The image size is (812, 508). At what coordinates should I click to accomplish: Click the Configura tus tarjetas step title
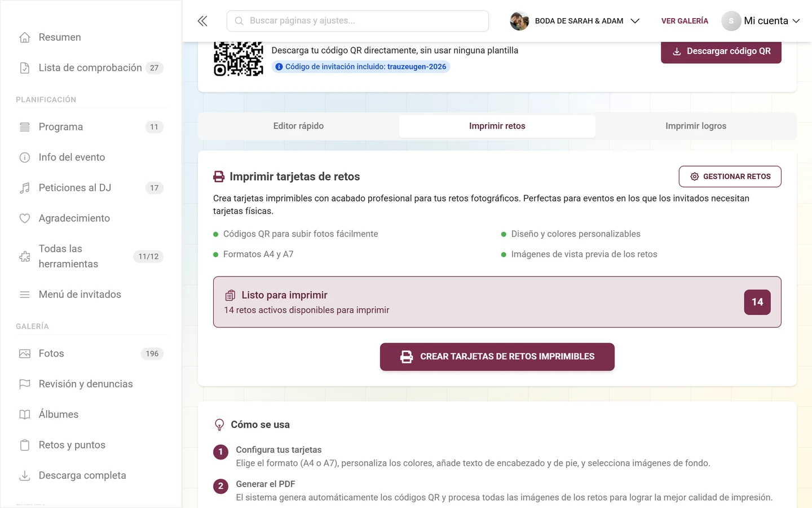279,450
